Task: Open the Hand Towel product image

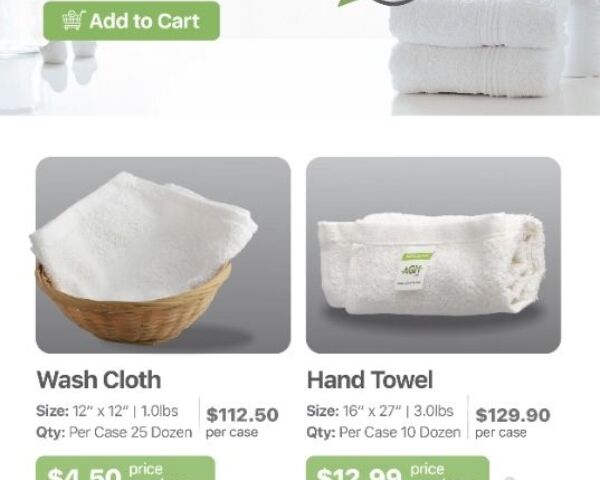Action: (434, 255)
